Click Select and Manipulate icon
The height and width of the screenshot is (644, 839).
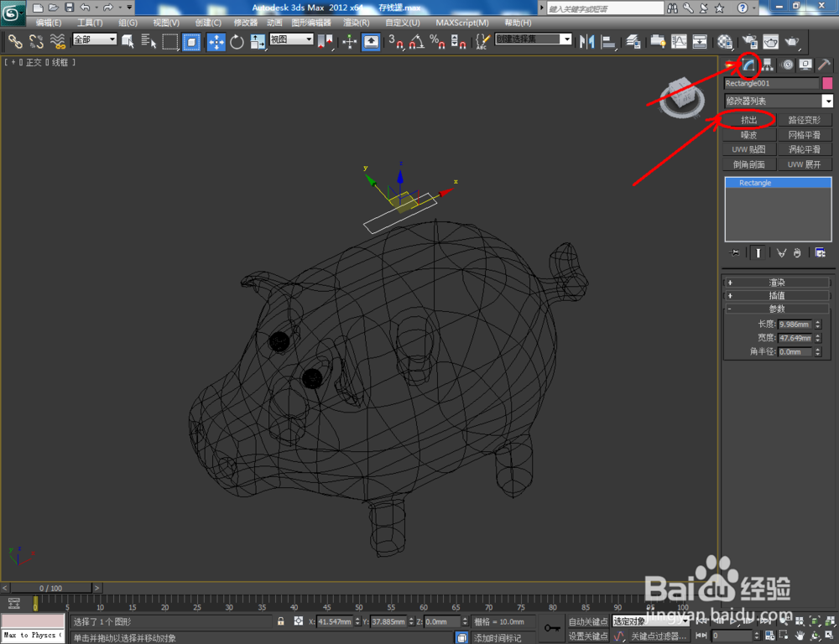pyautogui.click(x=349, y=41)
